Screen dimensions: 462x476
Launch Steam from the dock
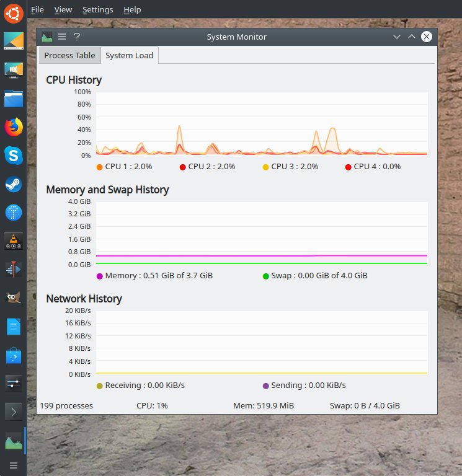(14, 184)
